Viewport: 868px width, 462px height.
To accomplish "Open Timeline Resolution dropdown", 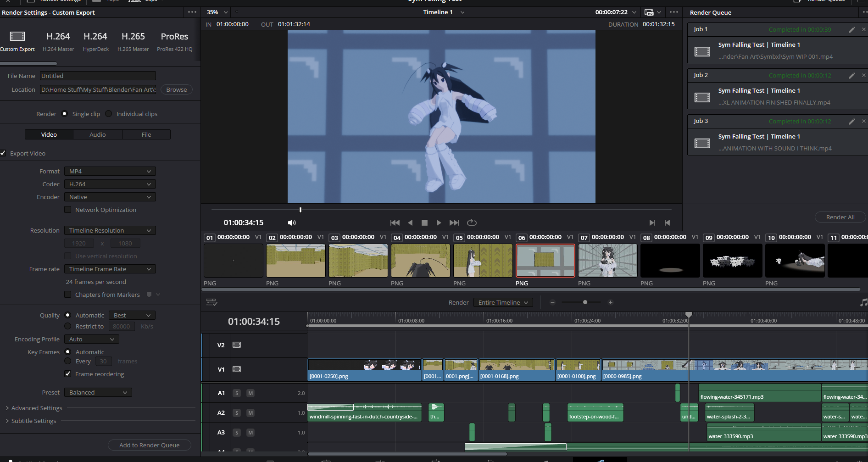I will click(x=110, y=230).
